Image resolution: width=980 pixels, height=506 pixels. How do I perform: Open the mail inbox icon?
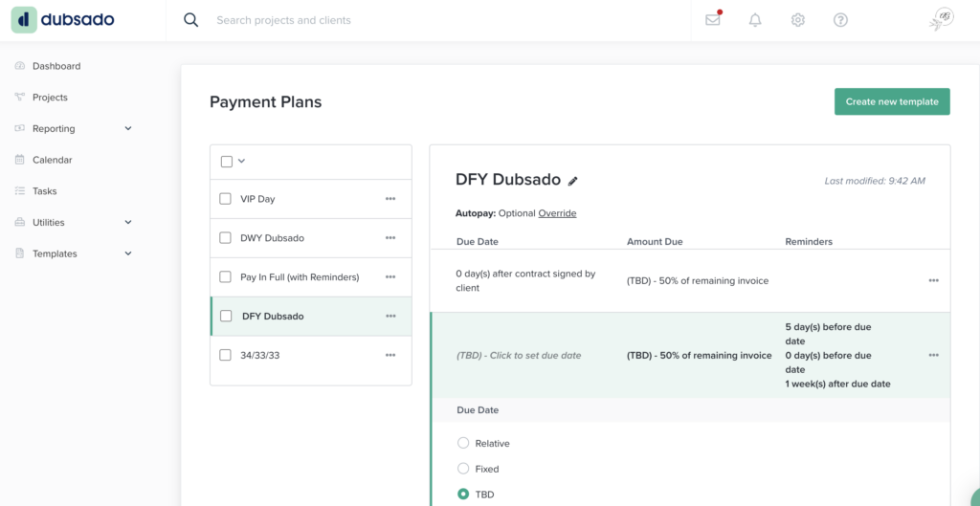pos(712,20)
